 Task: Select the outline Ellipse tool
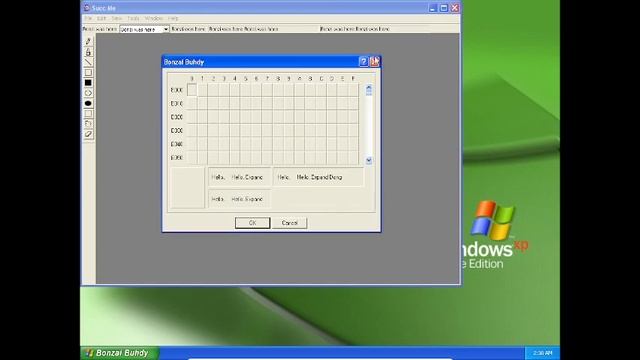point(88,93)
